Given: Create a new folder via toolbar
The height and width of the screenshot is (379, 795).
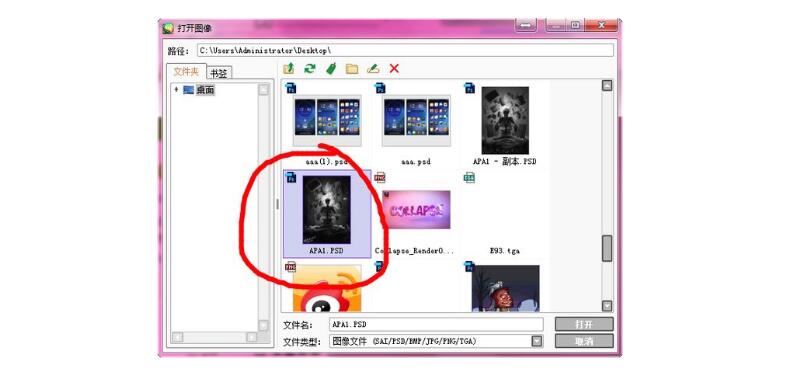Looking at the screenshot, I should pos(352,68).
